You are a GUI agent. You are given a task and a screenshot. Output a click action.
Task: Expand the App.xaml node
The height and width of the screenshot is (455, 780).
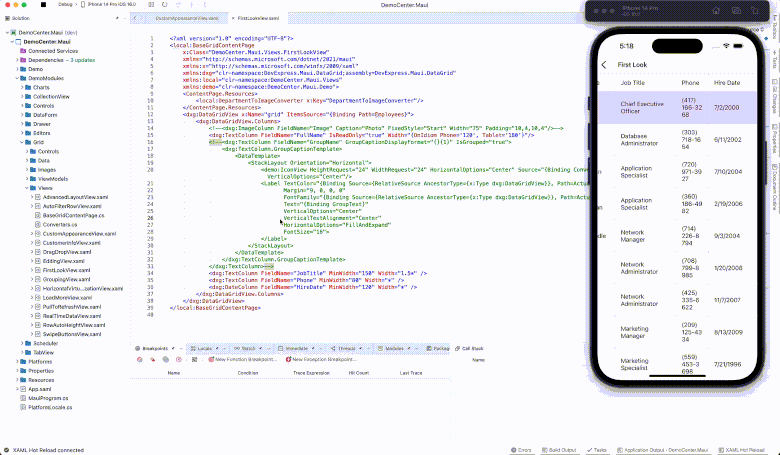click(17, 389)
